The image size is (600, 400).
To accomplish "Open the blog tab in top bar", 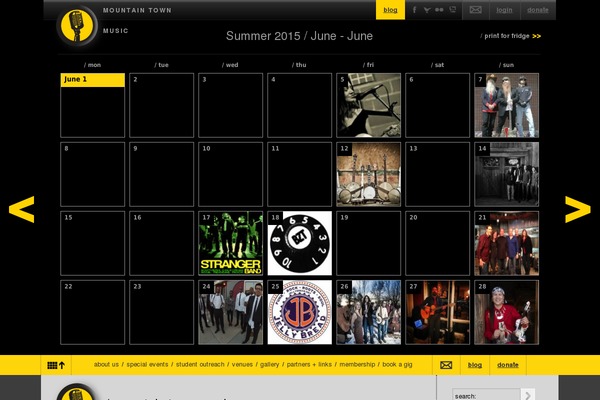I will click(390, 10).
